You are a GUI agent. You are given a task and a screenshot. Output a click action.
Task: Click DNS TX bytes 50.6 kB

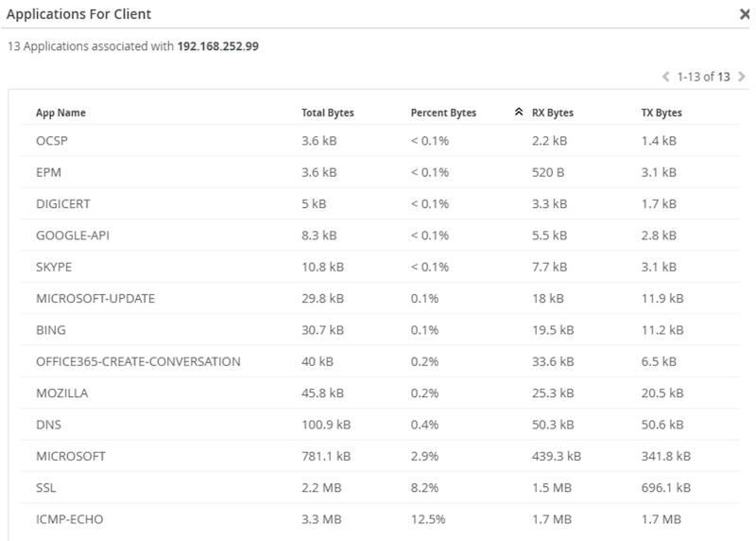tap(662, 425)
